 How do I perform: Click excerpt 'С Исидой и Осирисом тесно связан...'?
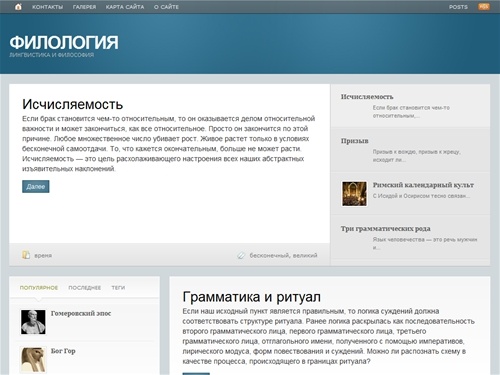421,196
